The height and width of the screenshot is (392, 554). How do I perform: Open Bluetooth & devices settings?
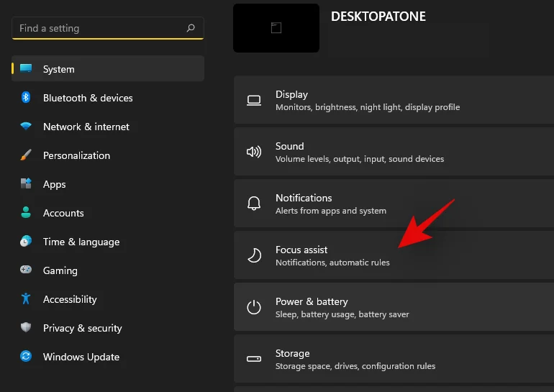tap(108, 98)
